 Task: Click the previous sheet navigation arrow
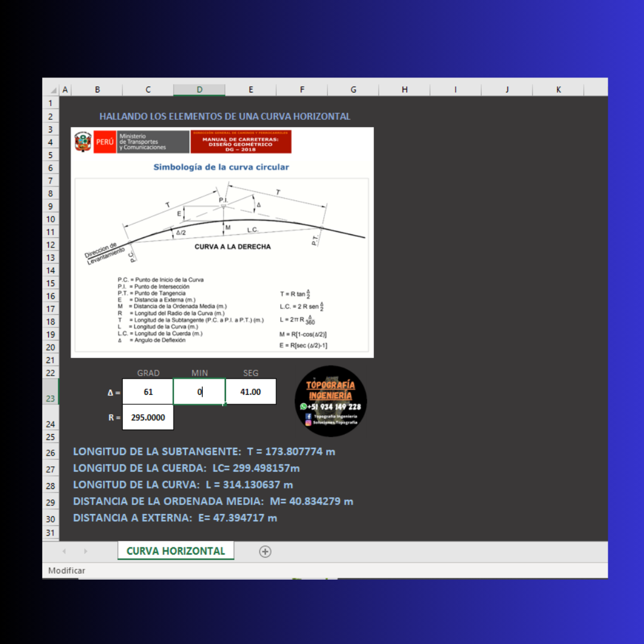point(64,552)
